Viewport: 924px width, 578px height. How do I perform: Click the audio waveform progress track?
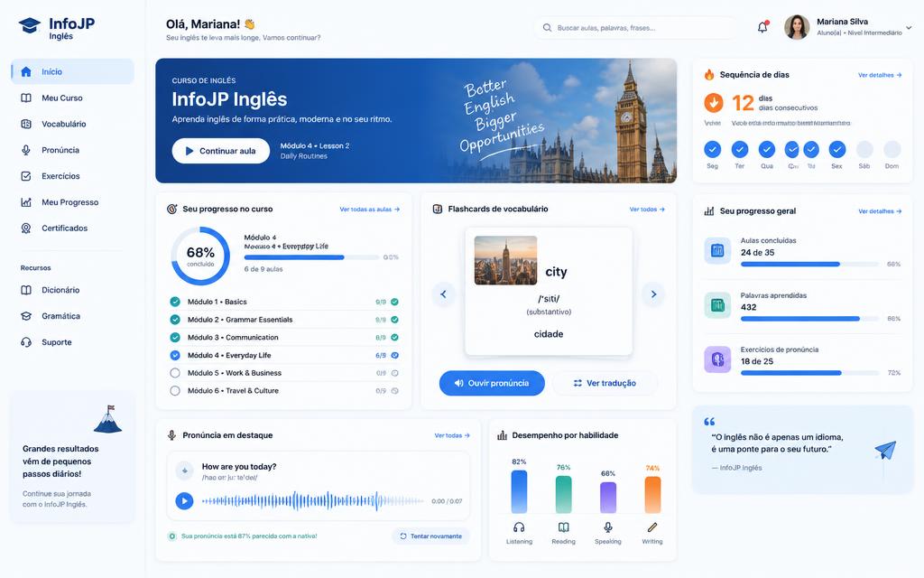point(313,501)
